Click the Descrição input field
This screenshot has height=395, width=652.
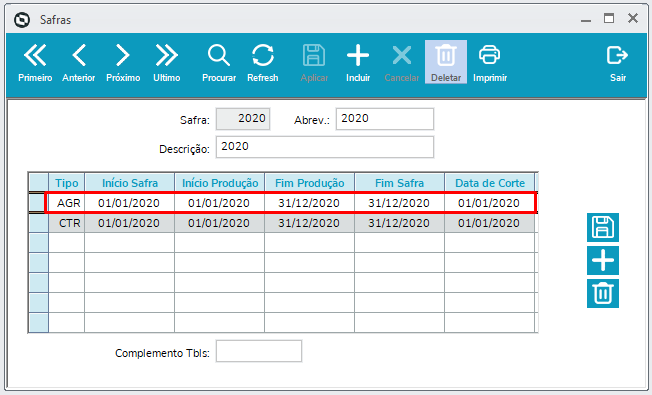tap(325, 147)
